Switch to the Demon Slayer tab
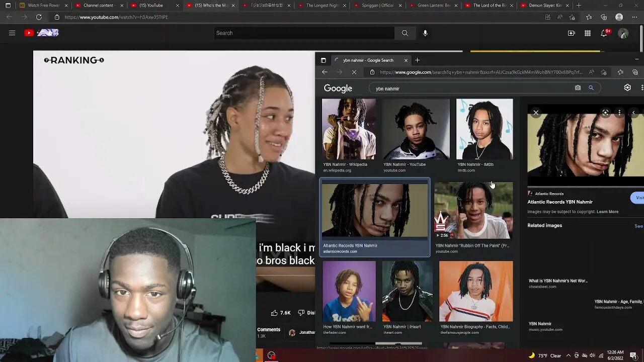Image resolution: width=644 pixels, height=362 pixels. tap(544, 6)
